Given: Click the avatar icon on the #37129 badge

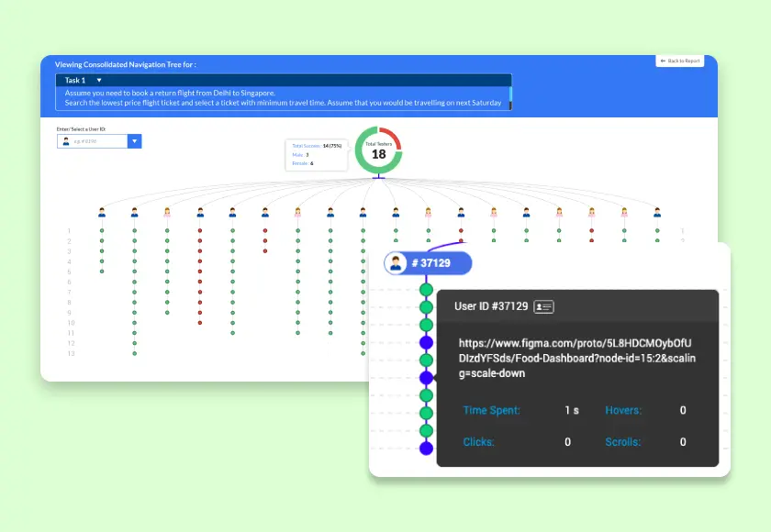Looking at the screenshot, I should coord(397,264).
